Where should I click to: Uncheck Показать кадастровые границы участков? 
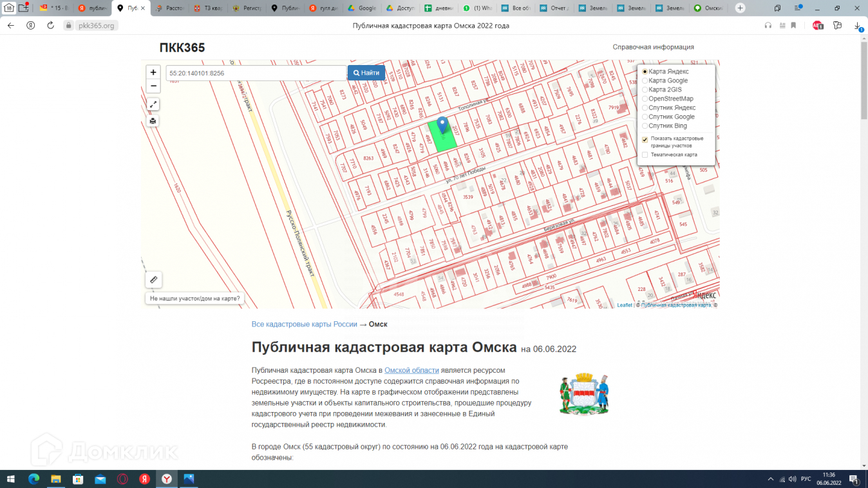click(x=645, y=140)
